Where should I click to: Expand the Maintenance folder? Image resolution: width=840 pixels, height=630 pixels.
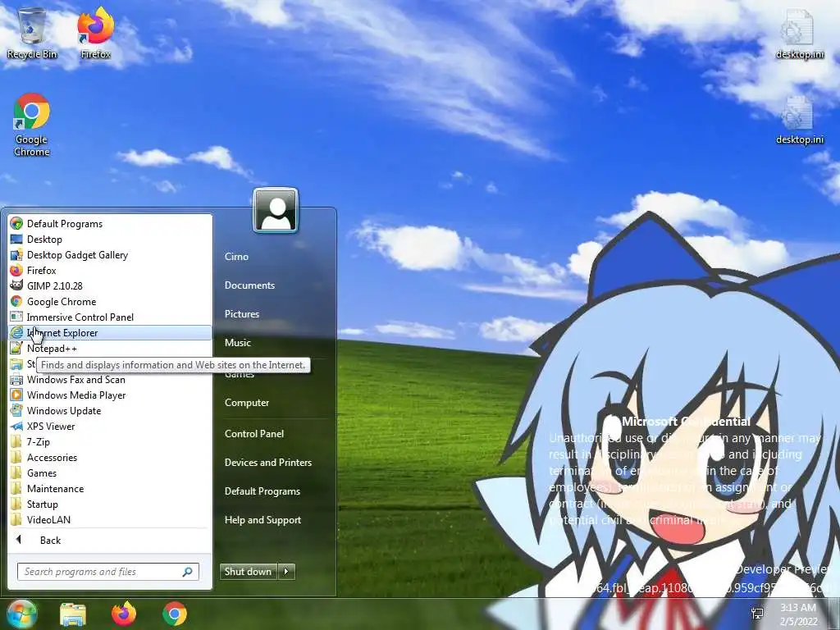111,488
